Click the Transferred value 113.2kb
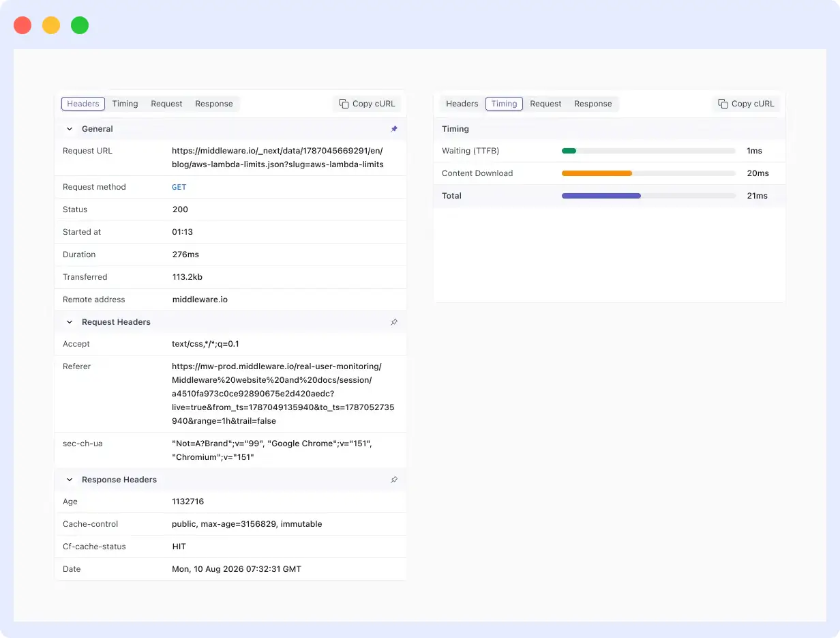 point(187,277)
